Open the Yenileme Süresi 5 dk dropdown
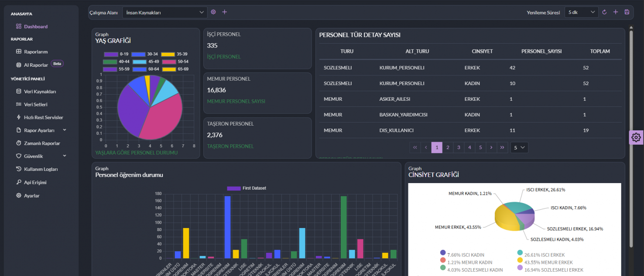 581,12
